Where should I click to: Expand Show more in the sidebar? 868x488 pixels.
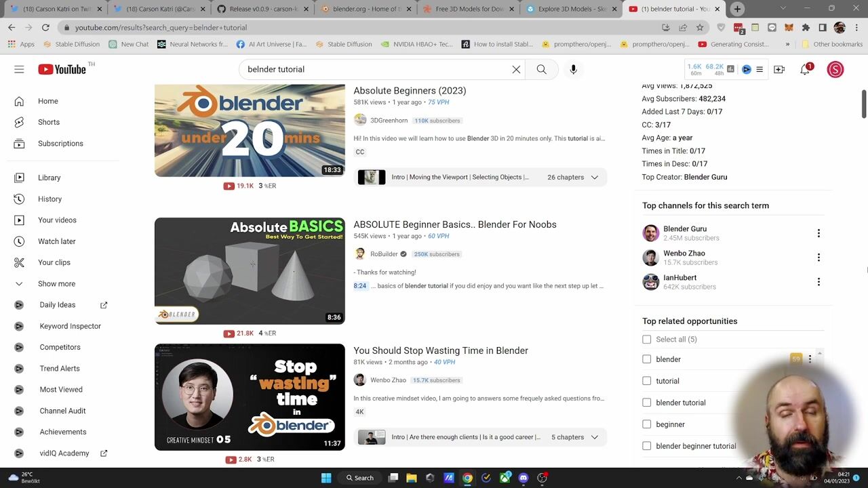point(56,284)
